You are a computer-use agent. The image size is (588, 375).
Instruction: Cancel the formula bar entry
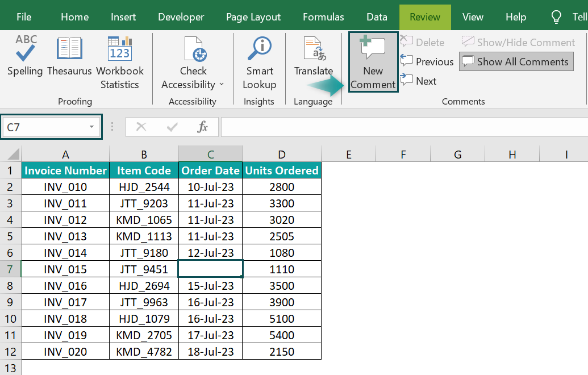point(141,127)
